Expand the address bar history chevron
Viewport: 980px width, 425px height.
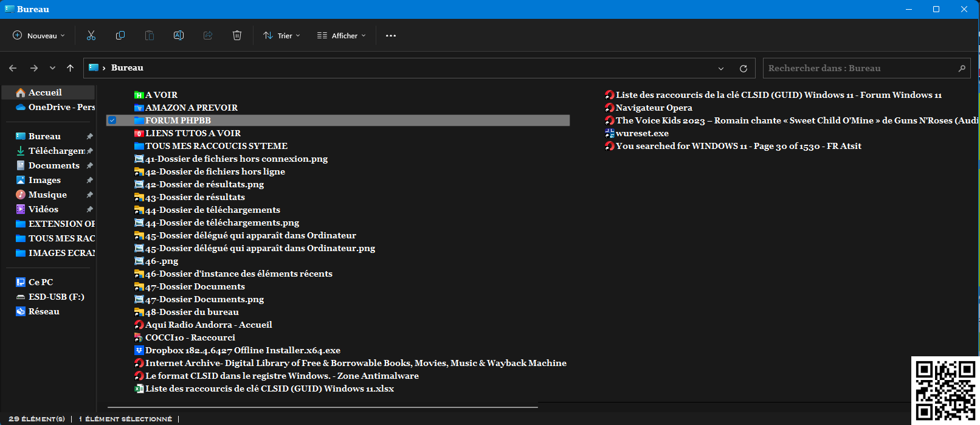[x=721, y=69]
